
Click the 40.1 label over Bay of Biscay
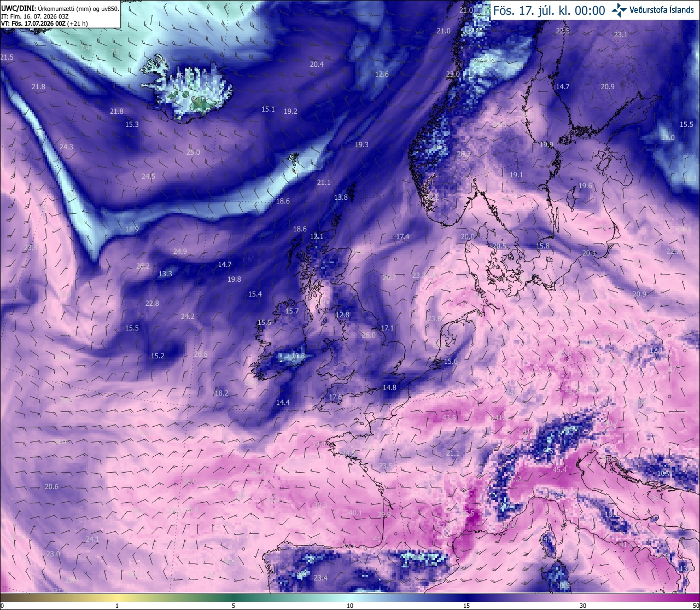point(355,513)
